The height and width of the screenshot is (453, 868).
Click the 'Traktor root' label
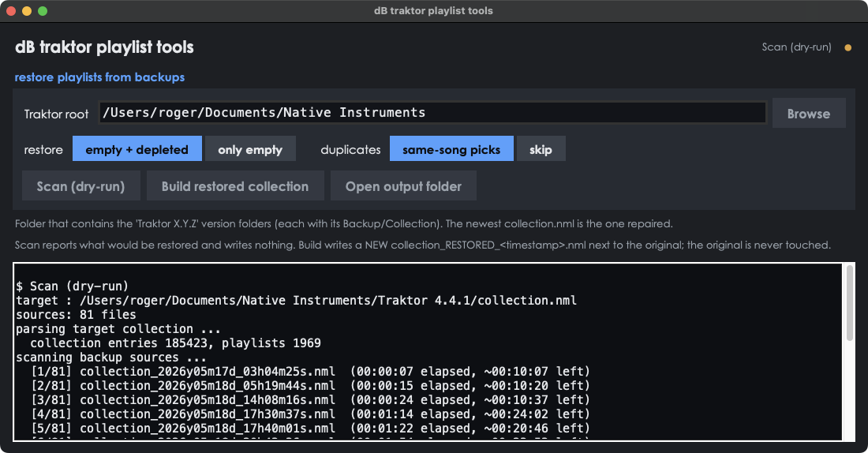coord(56,114)
